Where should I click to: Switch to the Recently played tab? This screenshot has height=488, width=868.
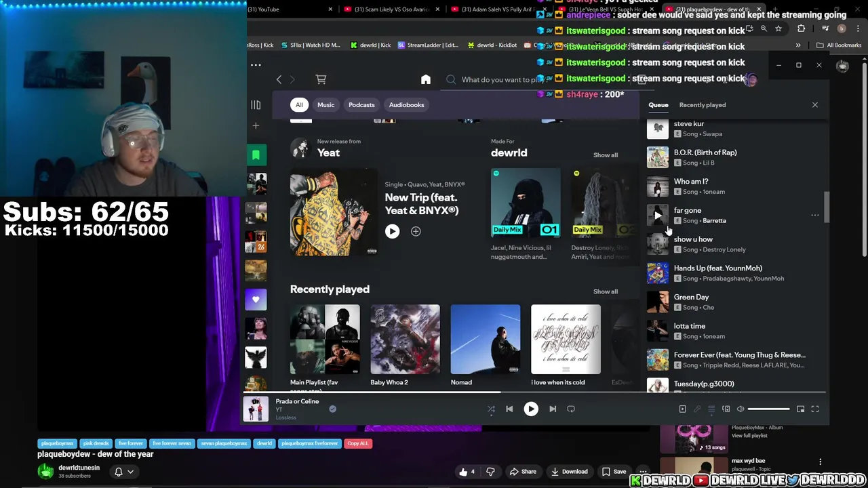point(703,105)
